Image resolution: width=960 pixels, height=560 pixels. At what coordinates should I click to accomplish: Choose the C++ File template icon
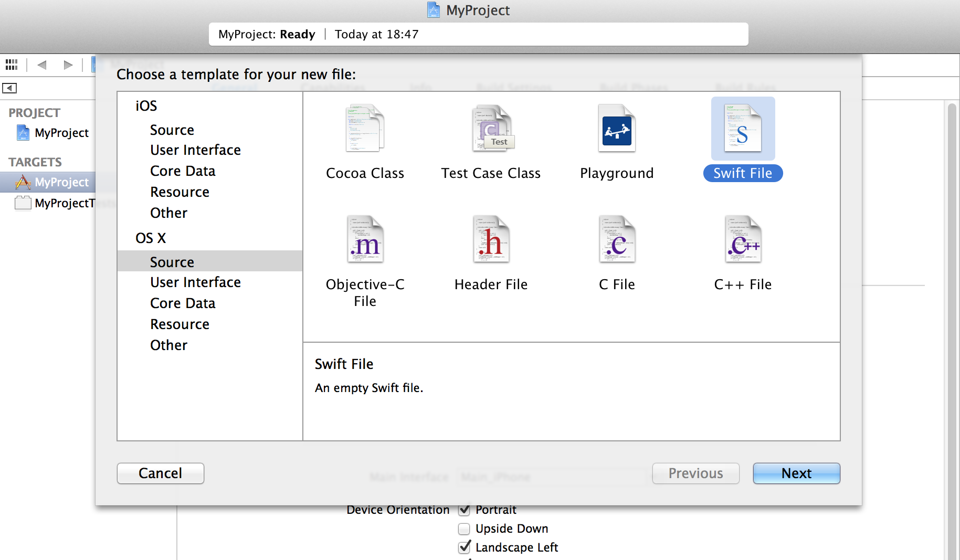(x=743, y=239)
